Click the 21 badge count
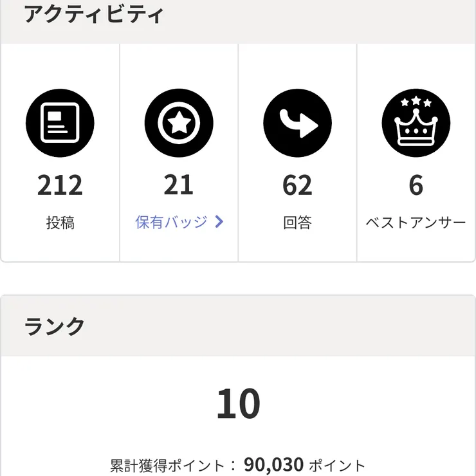 click(179, 186)
